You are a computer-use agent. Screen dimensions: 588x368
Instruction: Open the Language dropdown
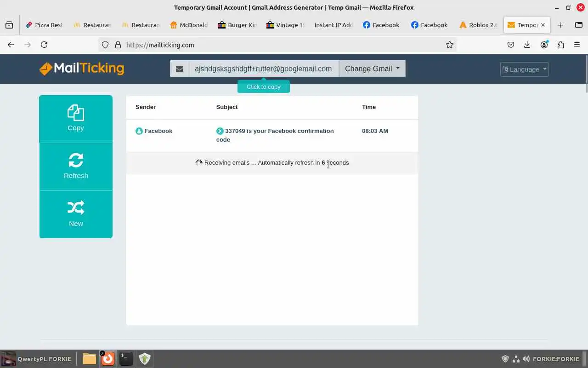tap(524, 69)
